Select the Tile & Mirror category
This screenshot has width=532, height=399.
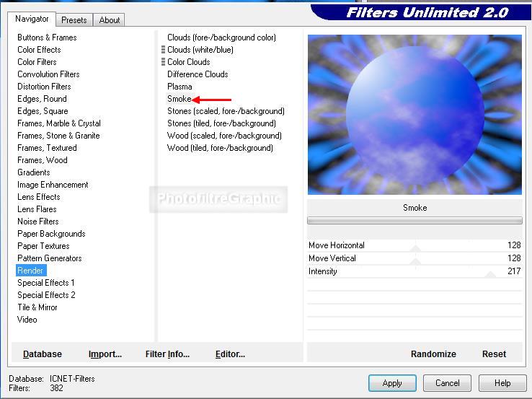tap(37, 307)
